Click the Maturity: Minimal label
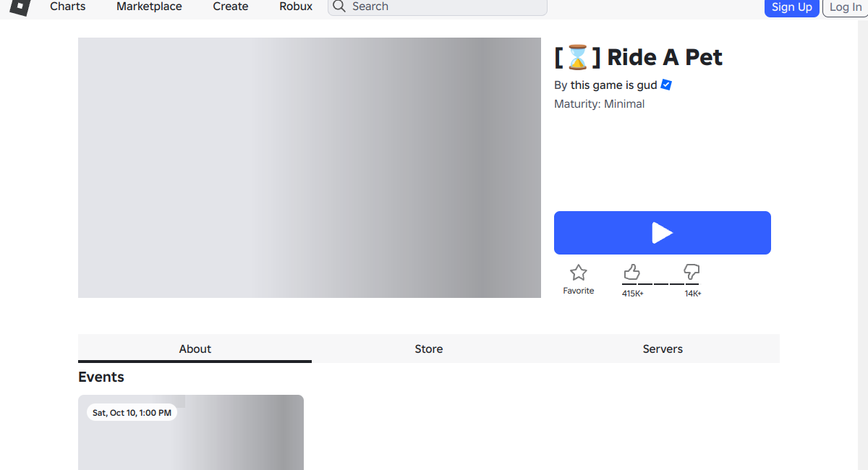The width and height of the screenshot is (868, 470). pos(599,103)
